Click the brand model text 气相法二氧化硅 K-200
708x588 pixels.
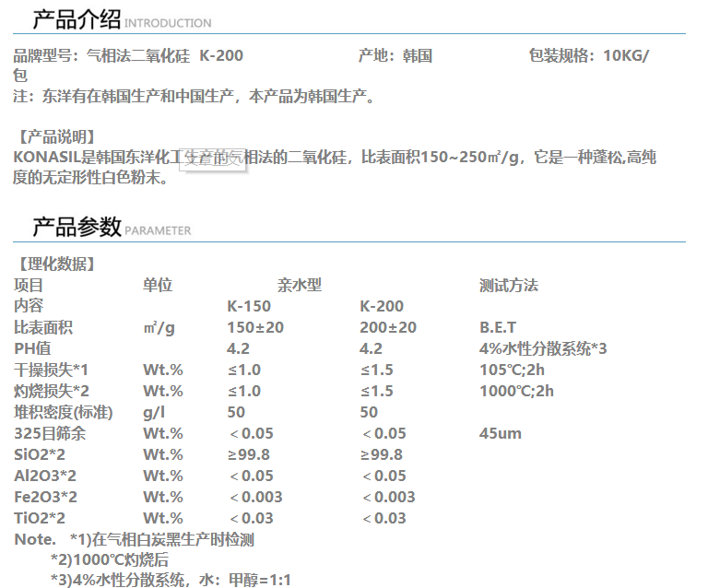(164, 56)
